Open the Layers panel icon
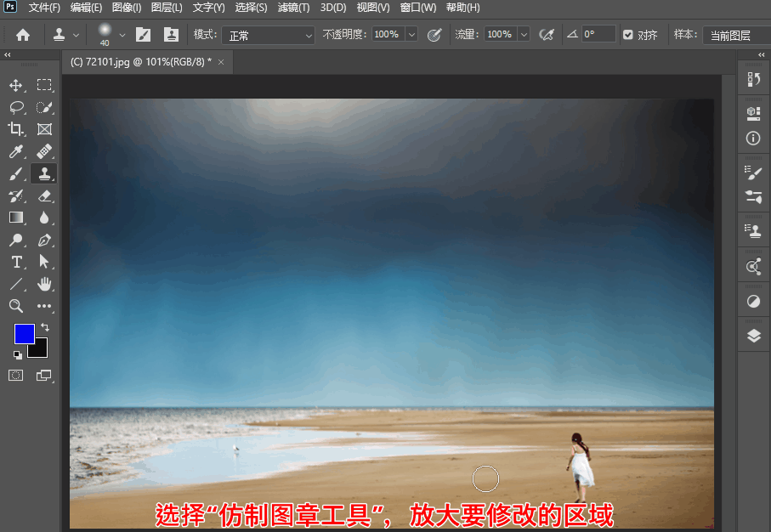 pyautogui.click(x=754, y=336)
